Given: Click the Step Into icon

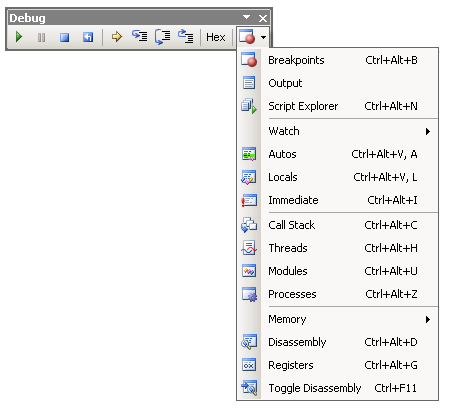Looking at the screenshot, I should [140, 36].
